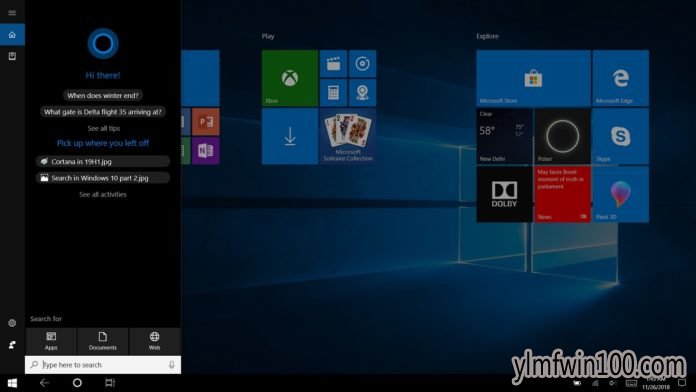Open the Calculator tile
This screenshot has height=392, width=696.
click(333, 93)
